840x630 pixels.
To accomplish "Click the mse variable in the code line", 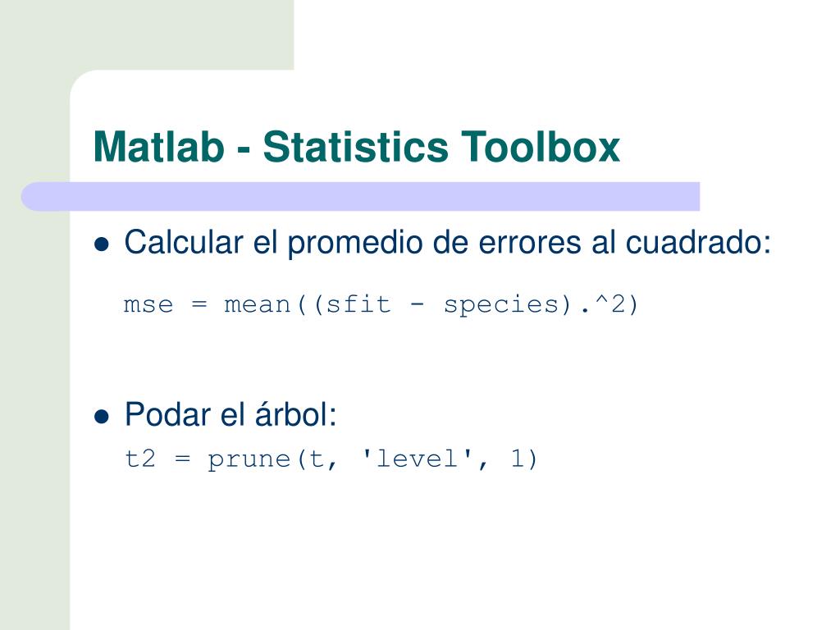I will click(x=148, y=305).
